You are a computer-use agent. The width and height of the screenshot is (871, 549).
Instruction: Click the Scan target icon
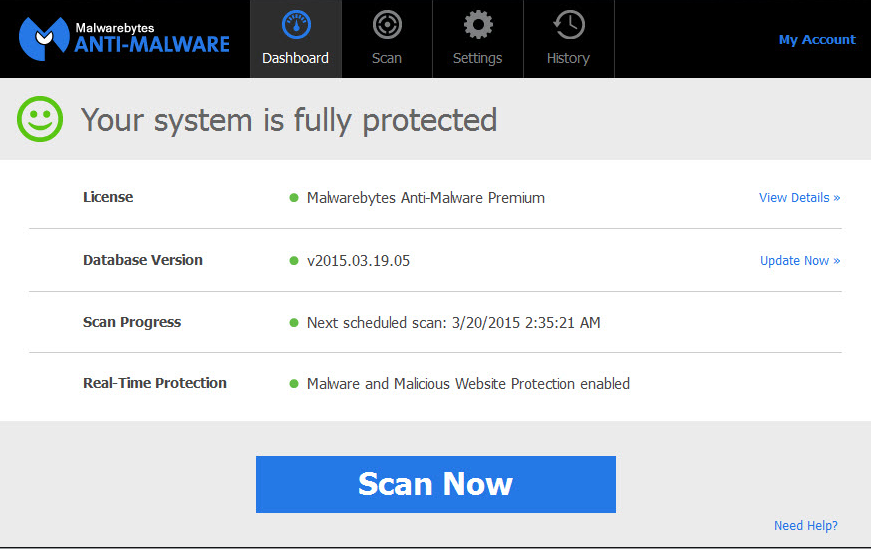click(x=387, y=24)
